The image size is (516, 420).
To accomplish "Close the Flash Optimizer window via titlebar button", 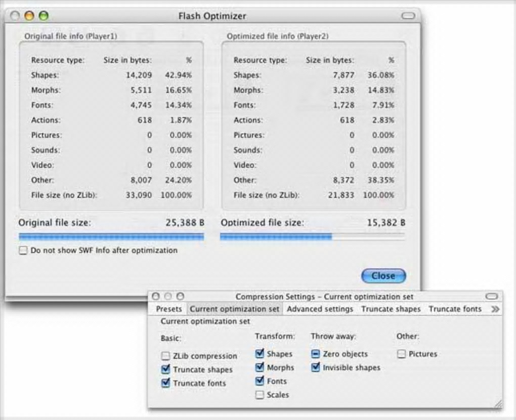I will (15, 16).
